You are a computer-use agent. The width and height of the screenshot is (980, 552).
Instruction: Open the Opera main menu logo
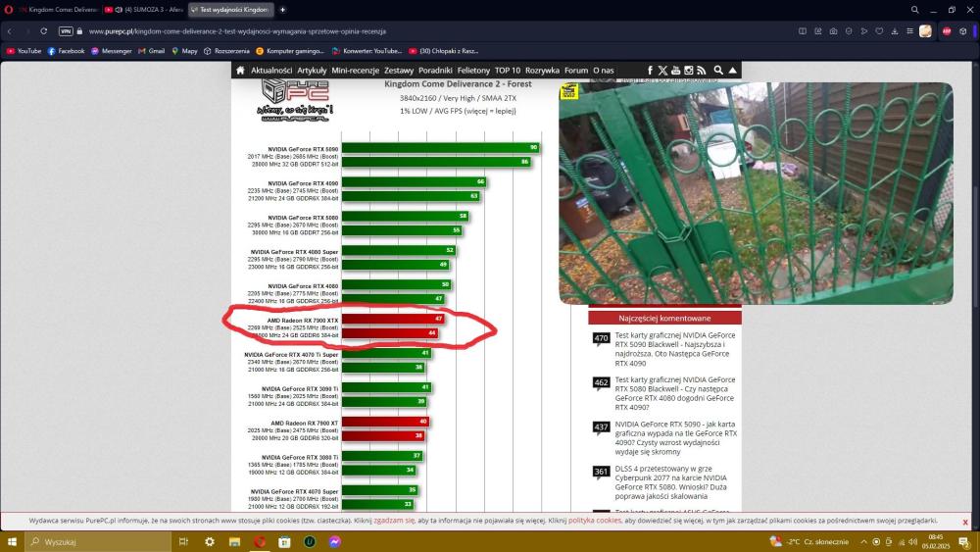(x=9, y=10)
